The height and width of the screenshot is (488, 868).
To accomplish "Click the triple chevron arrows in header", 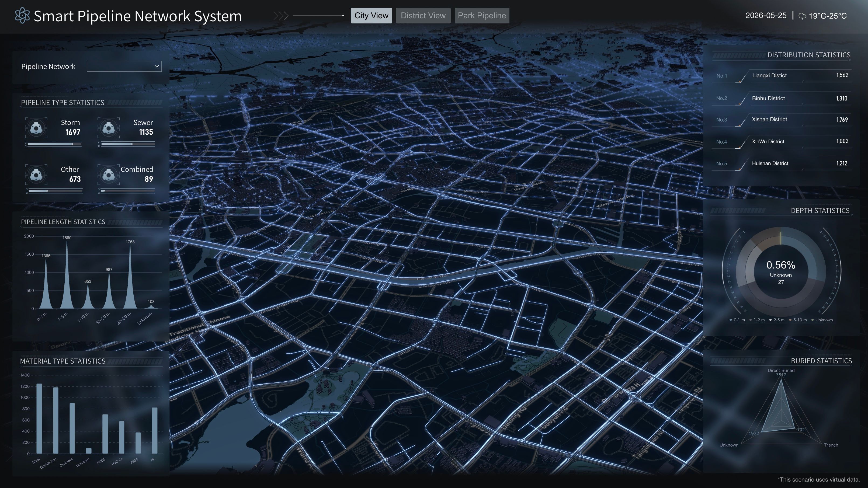I will click(281, 16).
